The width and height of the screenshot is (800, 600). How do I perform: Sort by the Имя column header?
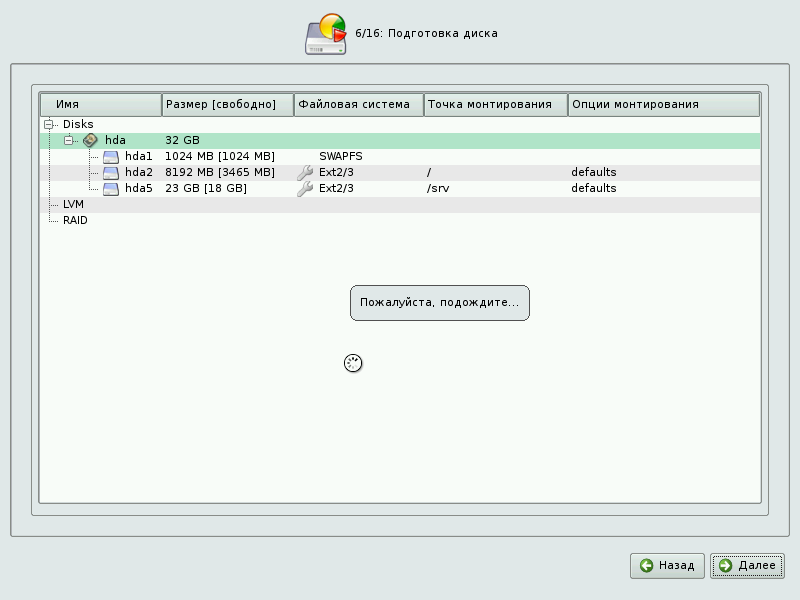point(100,104)
